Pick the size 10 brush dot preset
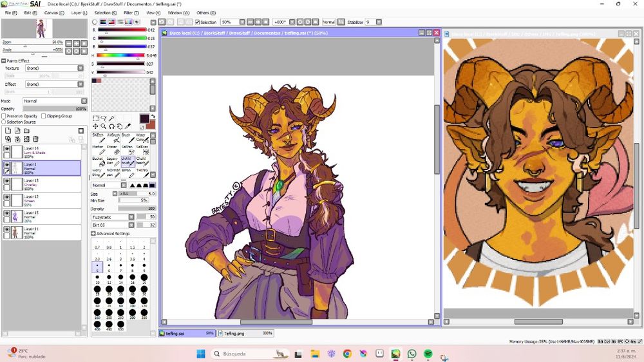Viewport: 644px width, 362px height. pos(97,278)
